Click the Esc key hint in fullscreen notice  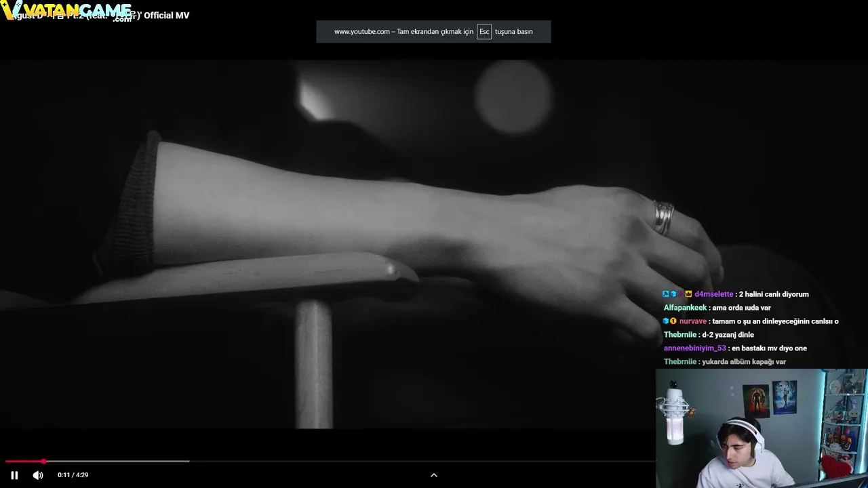484,32
